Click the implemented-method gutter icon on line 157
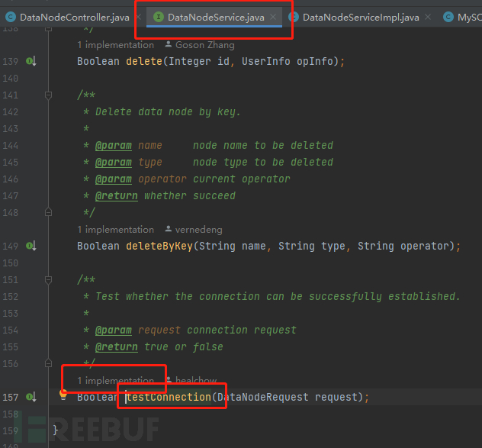 [31, 397]
